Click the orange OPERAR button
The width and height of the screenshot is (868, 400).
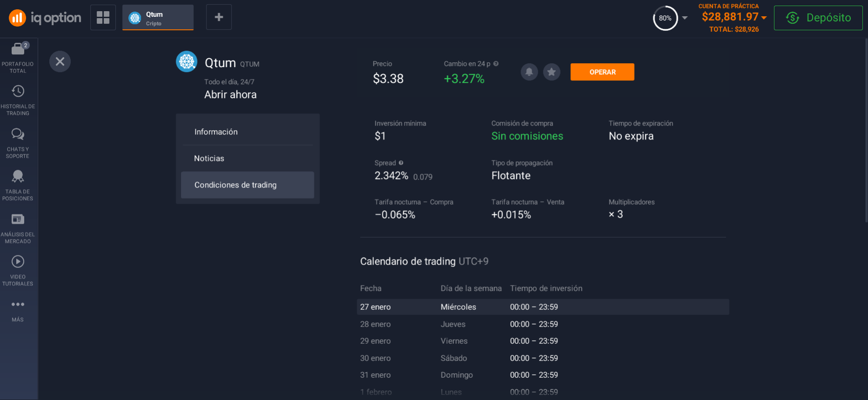coord(602,72)
